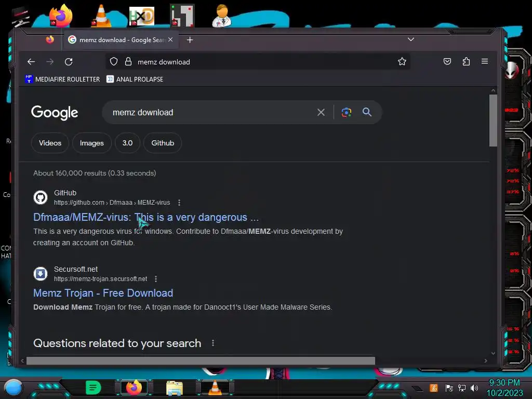Click the Google logo
Image resolution: width=532 pixels, height=399 pixels.
tap(55, 113)
